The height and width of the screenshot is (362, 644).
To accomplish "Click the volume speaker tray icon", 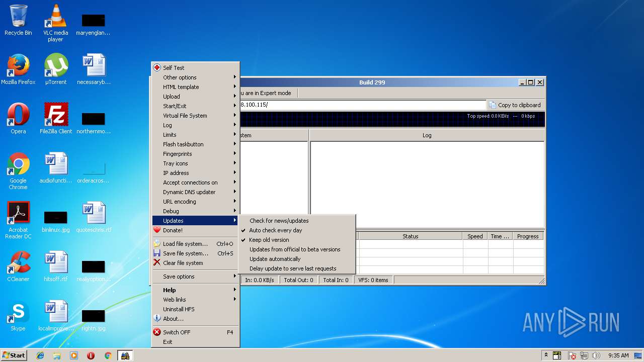I will tap(596, 355).
